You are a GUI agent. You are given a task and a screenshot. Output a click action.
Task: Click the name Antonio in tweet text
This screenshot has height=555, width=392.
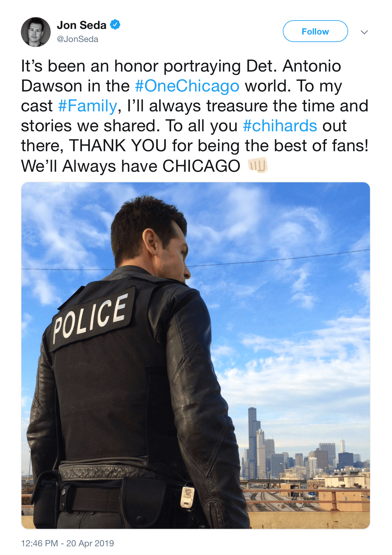point(312,66)
